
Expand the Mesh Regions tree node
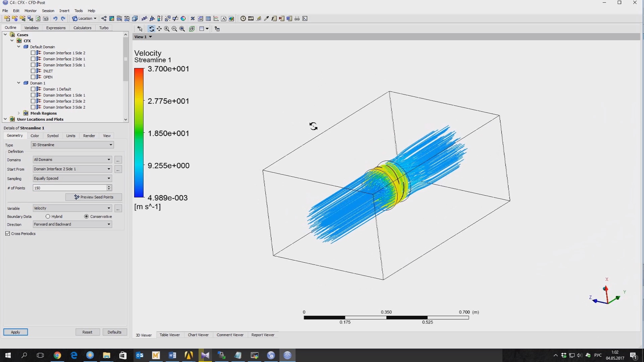click(x=19, y=113)
